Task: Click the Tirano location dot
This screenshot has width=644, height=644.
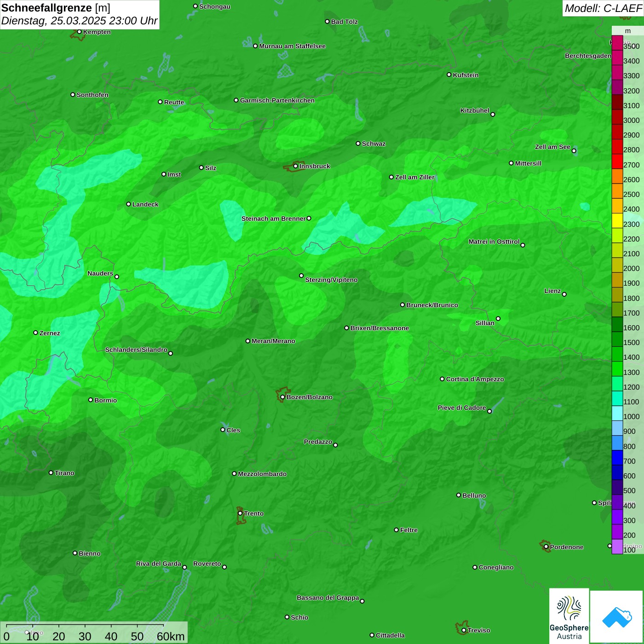Action: pos(51,472)
